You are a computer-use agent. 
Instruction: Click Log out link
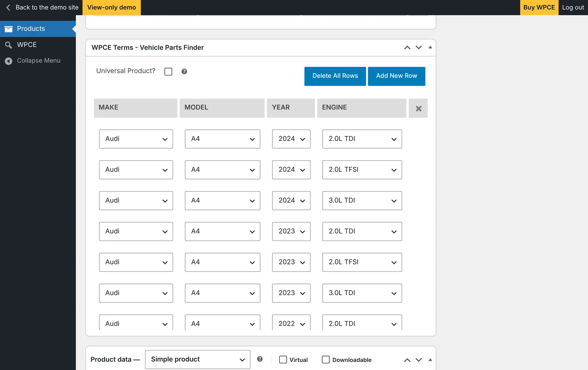point(573,7)
